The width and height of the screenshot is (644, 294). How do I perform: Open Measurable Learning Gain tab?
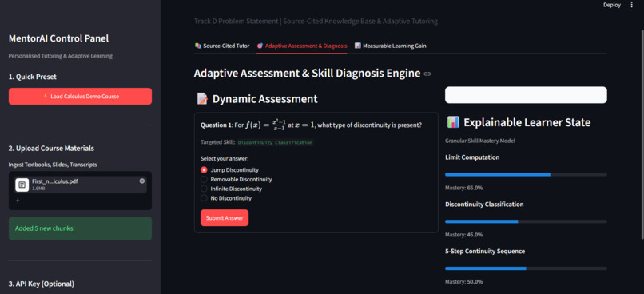click(x=390, y=46)
